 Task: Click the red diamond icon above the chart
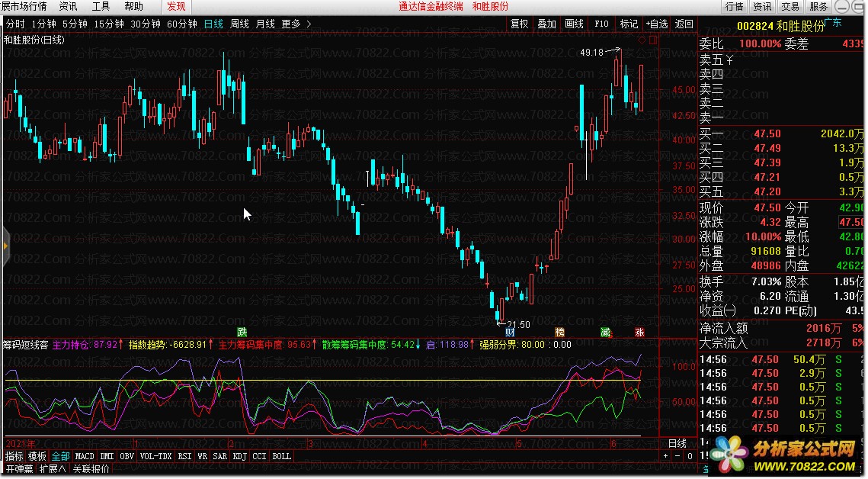pyautogui.click(x=642, y=40)
